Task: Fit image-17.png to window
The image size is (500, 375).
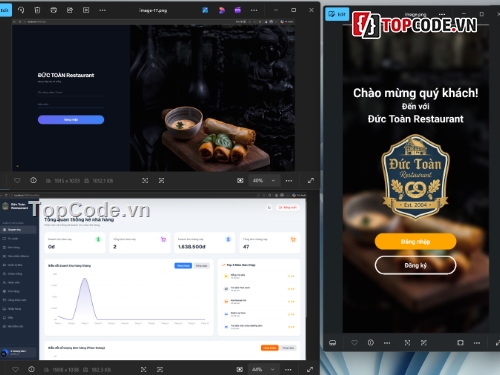Action: coord(145,180)
